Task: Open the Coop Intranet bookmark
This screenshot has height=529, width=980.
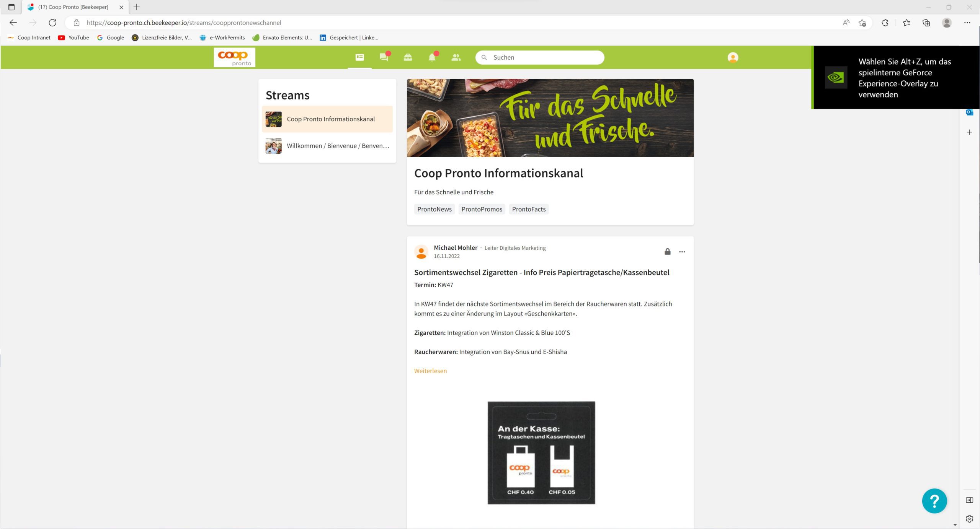Action: pos(29,37)
